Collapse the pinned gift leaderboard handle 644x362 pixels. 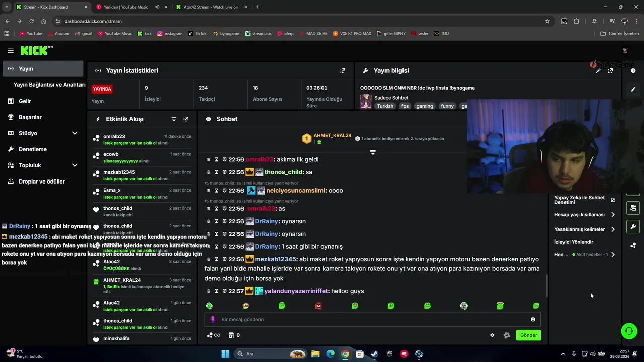373,152
